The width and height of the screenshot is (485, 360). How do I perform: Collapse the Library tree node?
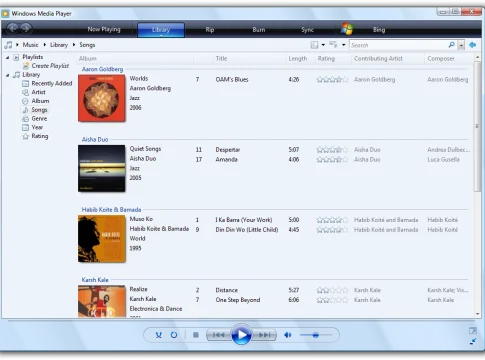[x=7, y=75]
